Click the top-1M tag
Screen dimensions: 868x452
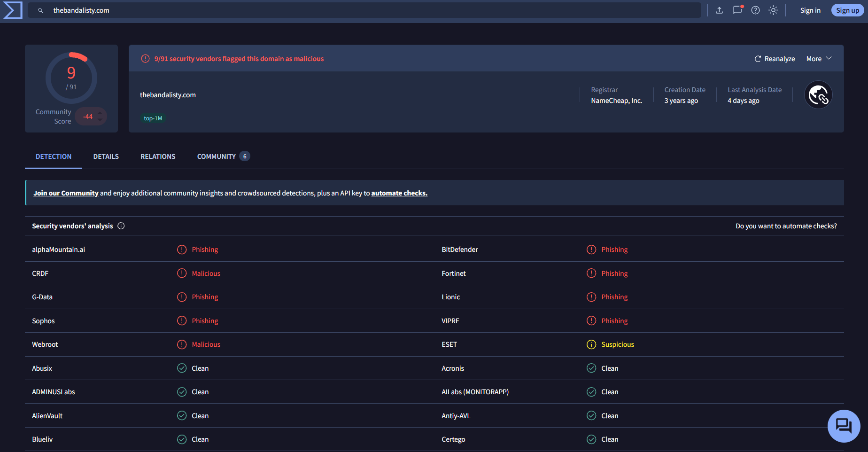pos(153,118)
